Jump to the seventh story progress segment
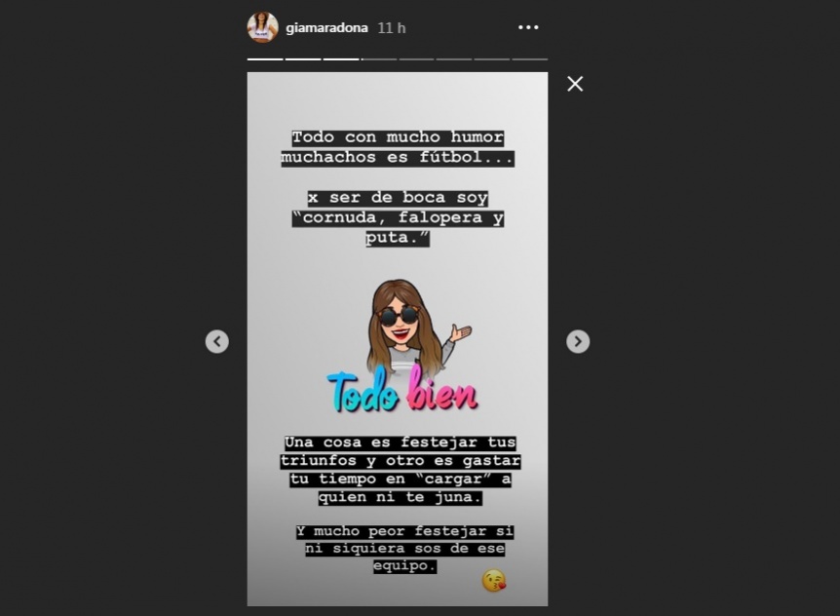This screenshot has height=616, width=840. [492, 58]
